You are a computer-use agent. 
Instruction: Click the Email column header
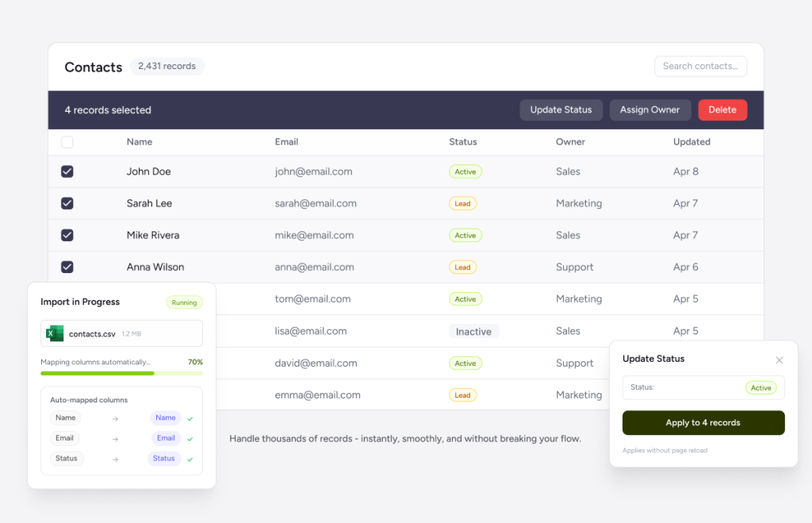point(286,142)
